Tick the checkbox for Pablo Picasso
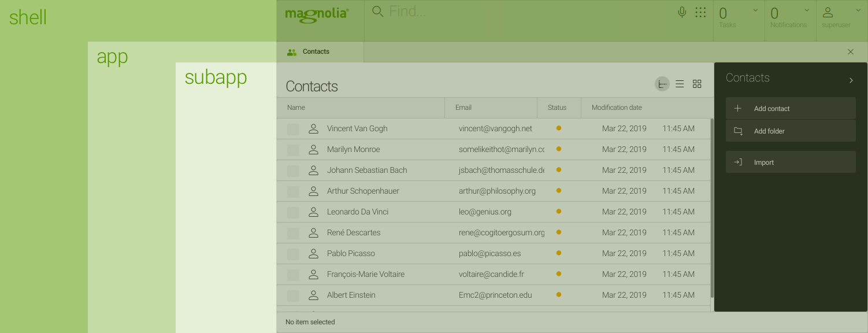Screen dimensions: 868x333 pyautogui.click(x=293, y=254)
